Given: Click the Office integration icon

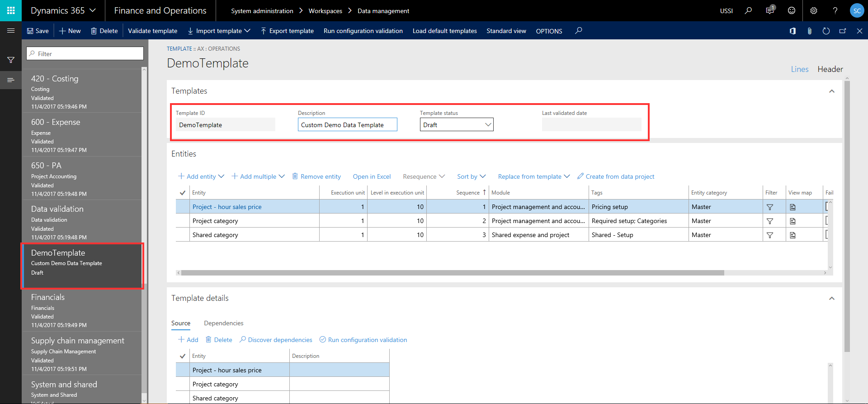Looking at the screenshot, I should [x=793, y=31].
